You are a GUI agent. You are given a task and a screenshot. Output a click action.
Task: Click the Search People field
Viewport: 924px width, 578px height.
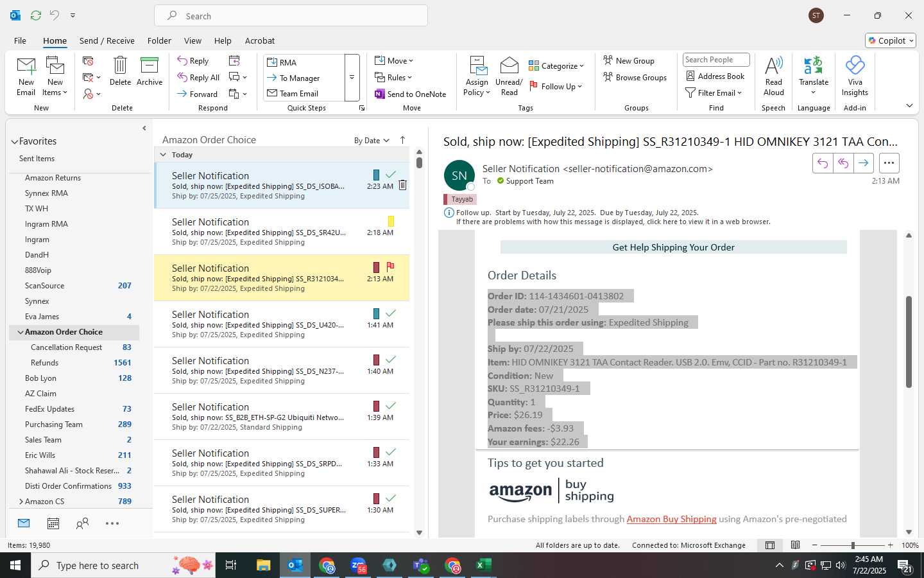716,60
